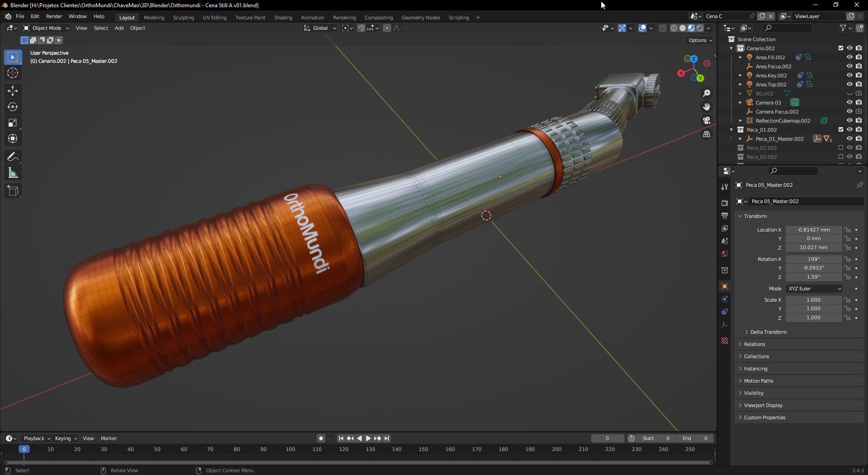
Task: Choose the Select Box tool
Action: [x=13, y=57]
